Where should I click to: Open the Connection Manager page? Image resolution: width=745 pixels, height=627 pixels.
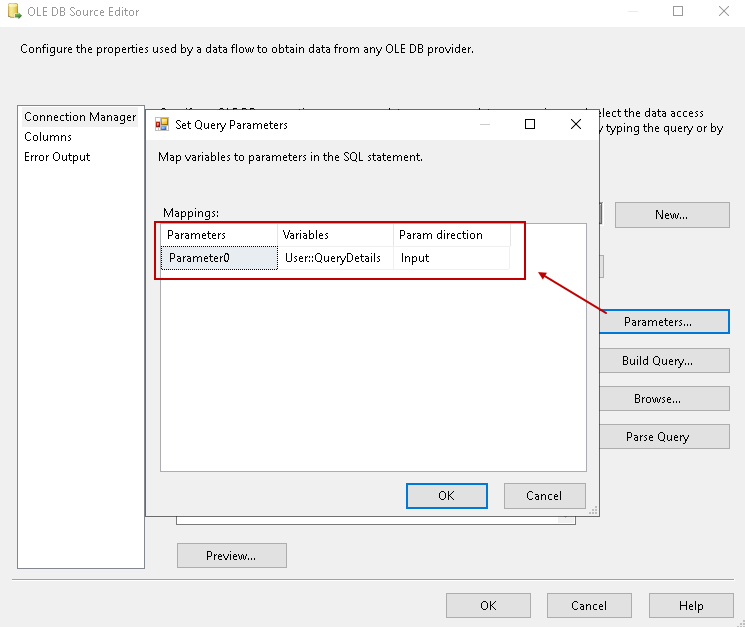coord(80,117)
